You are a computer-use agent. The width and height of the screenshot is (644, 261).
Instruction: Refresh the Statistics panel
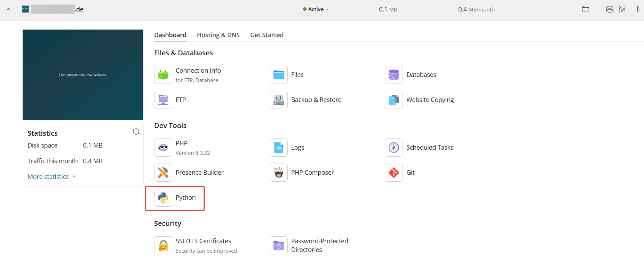click(x=136, y=132)
